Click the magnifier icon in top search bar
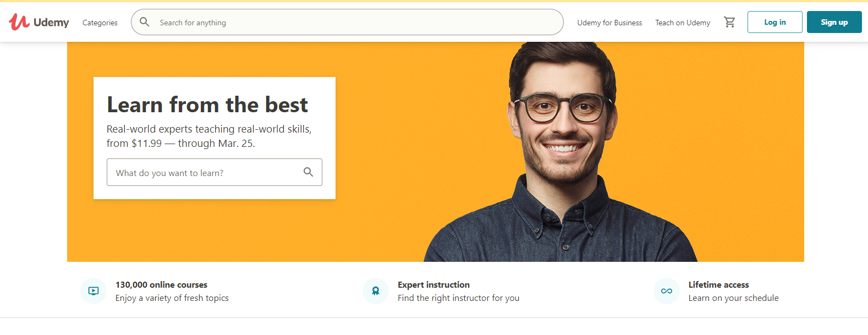The image size is (868, 335). point(145,22)
